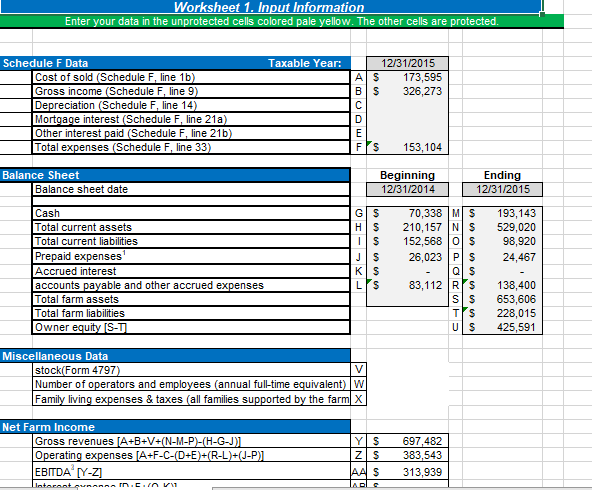Click the Balance sheet date label
The height and width of the screenshot is (490, 592).
click(x=81, y=189)
